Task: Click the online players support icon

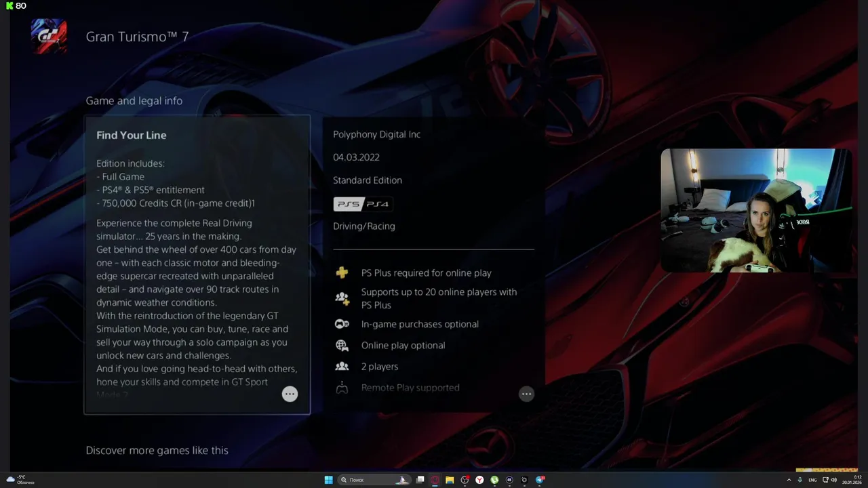Action: pyautogui.click(x=342, y=298)
